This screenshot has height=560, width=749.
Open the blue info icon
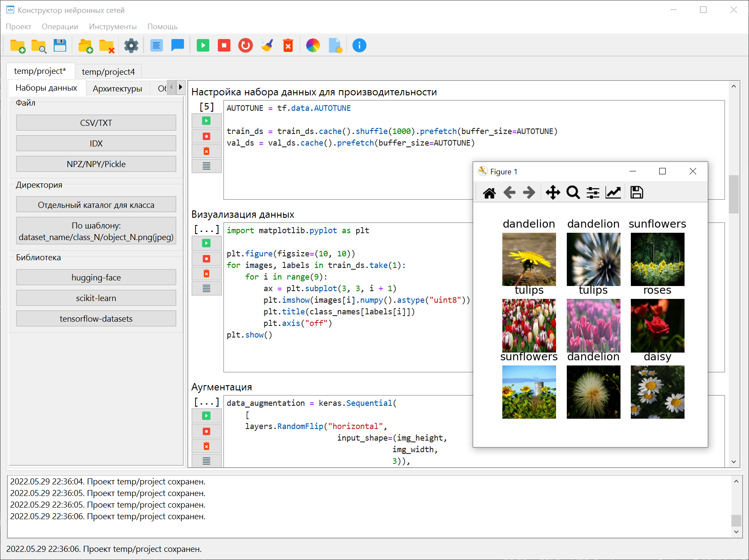359,46
